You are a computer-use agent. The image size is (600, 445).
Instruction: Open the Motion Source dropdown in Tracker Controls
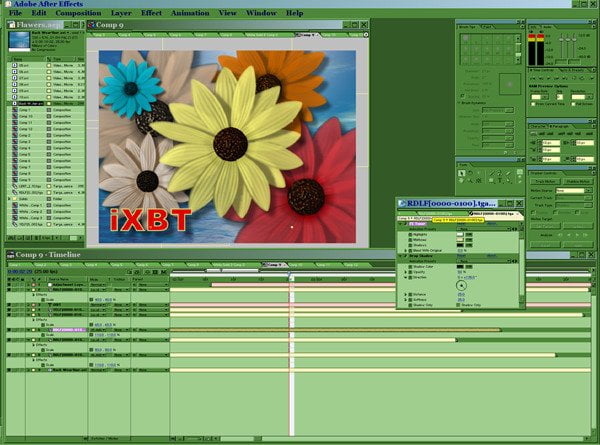pos(574,190)
